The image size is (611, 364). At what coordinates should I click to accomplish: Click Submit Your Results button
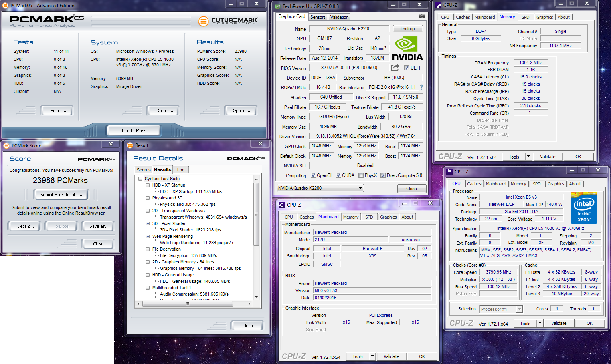tap(61, 195)
